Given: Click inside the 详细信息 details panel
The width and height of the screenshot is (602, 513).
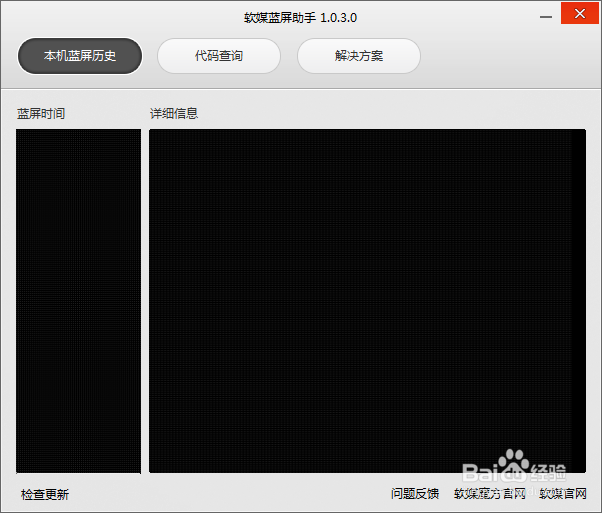Looking at the screenshot, I should pyautogui.click(x=367, y=301).
